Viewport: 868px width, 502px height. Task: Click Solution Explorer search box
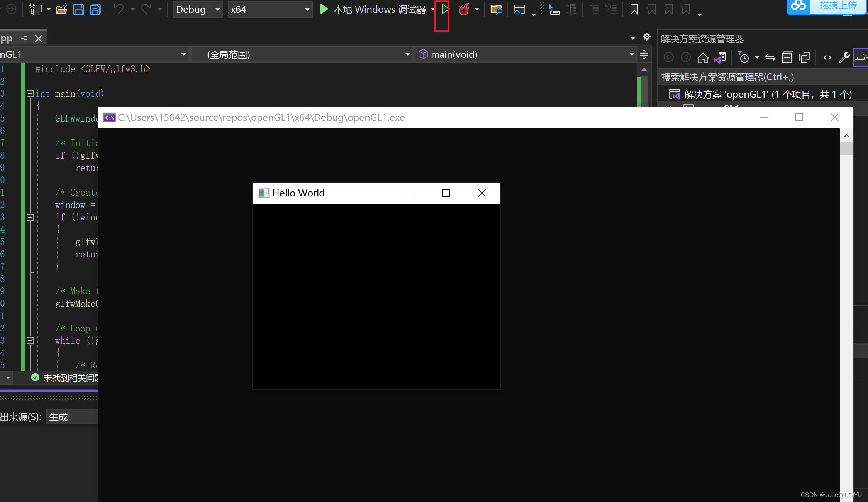click(x=762, y=77)
